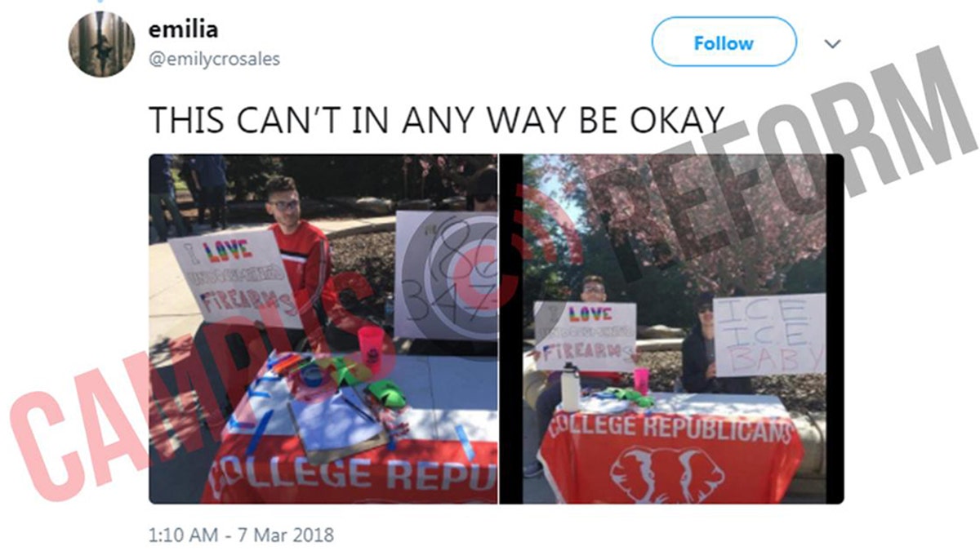Select the tweet text THIS CAN'T IN ANY WAY BE OKAY
Screen dimensions: 980x551
(436, 119)
